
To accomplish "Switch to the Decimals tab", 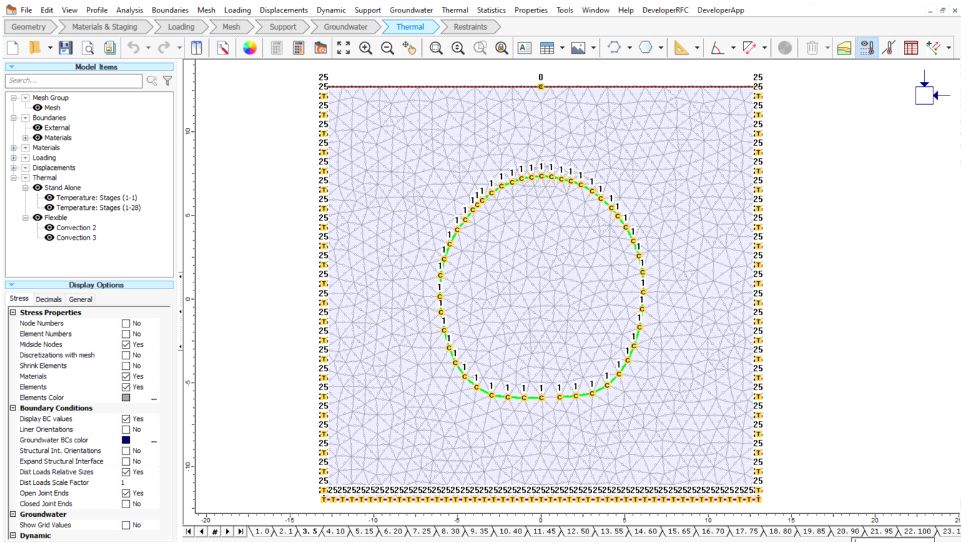I will tap(49, 299).
